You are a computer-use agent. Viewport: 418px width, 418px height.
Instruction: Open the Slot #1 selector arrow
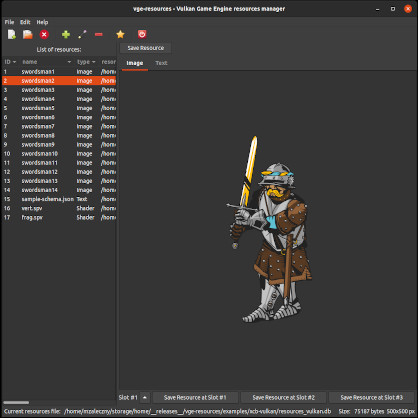click(x=144, y=397)
